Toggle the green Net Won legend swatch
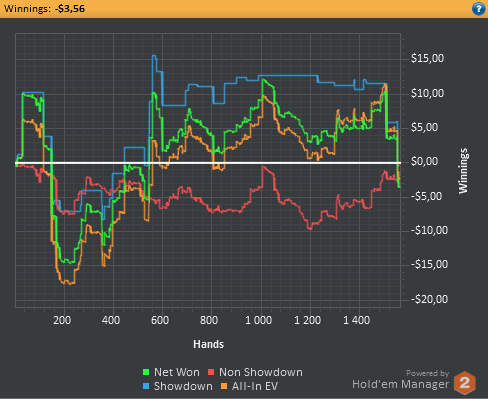This screenshot has width=488, height=399. pyautogui.click(x=146, y=372)
